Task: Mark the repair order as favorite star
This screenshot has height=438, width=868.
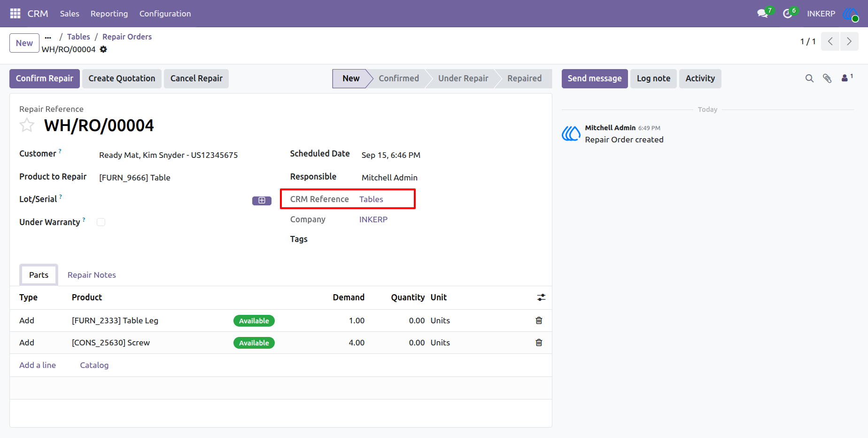Action: tap(27, 125)
